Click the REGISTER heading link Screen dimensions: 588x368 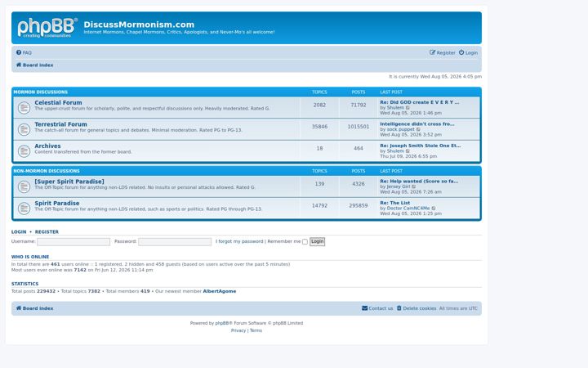[x=47, y=232]
